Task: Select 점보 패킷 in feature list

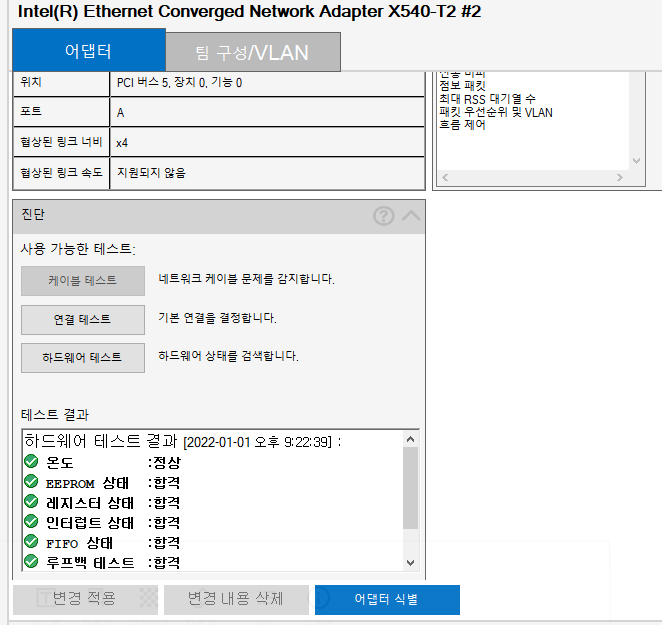Action: pyautogui.click(x=462, y=86)
